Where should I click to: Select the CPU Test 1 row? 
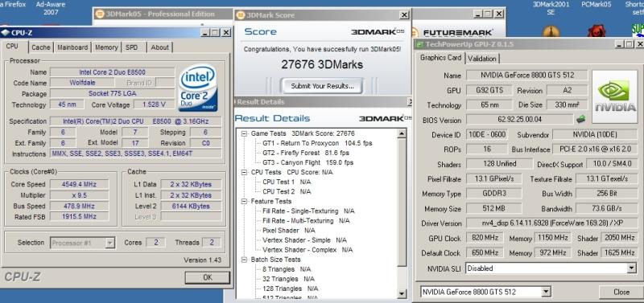[287, 182]
